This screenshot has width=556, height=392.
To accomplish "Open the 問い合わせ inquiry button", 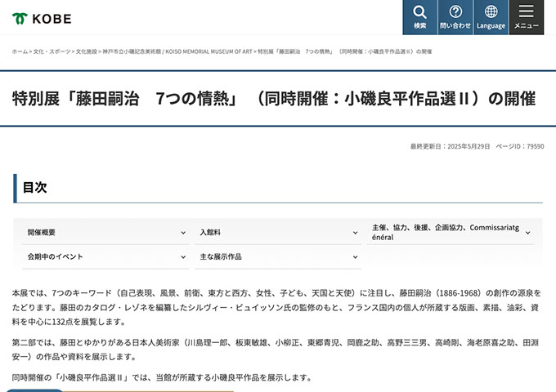I will 455,17.
